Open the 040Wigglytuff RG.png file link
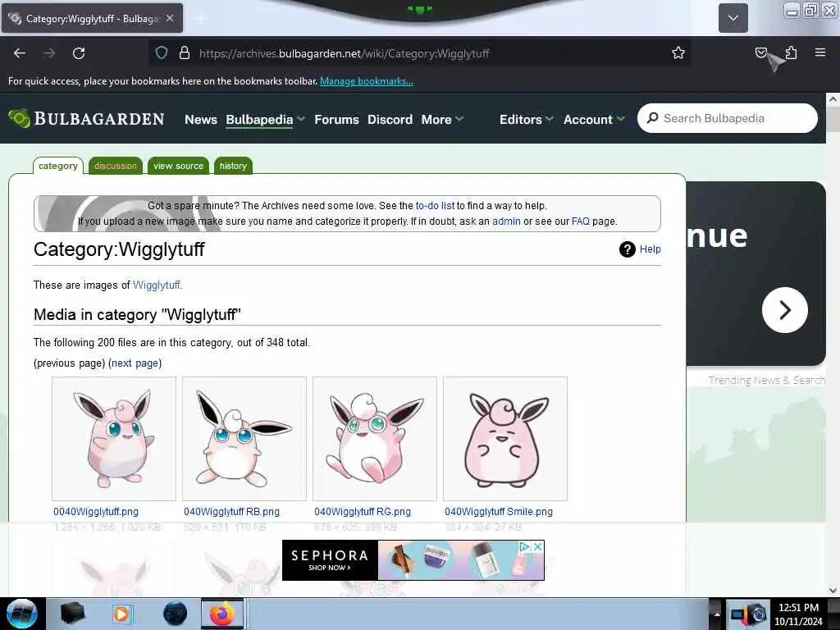The height and width of the screenshot is (630, 840). 363,512
